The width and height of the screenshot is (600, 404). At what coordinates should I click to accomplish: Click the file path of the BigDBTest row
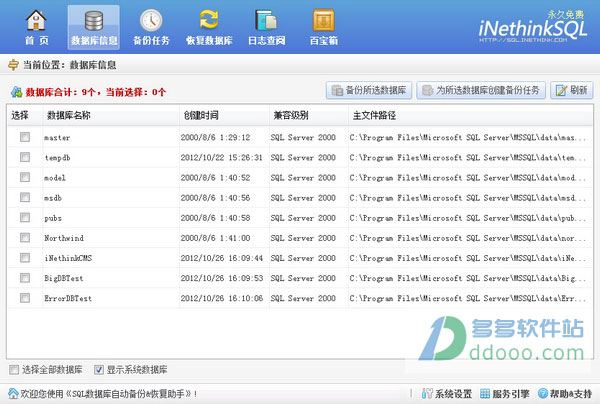[x=467, y=278]
